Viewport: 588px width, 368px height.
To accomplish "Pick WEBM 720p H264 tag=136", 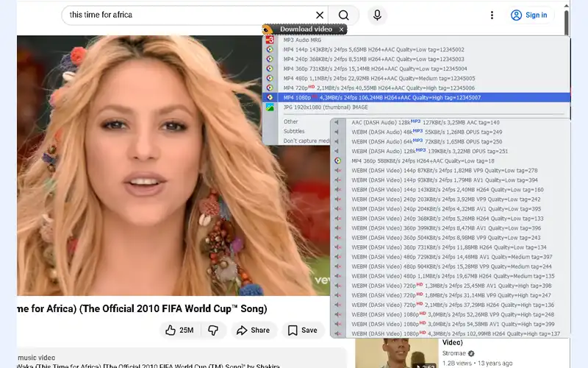I will pyautogui.click(x=451, y=305).
